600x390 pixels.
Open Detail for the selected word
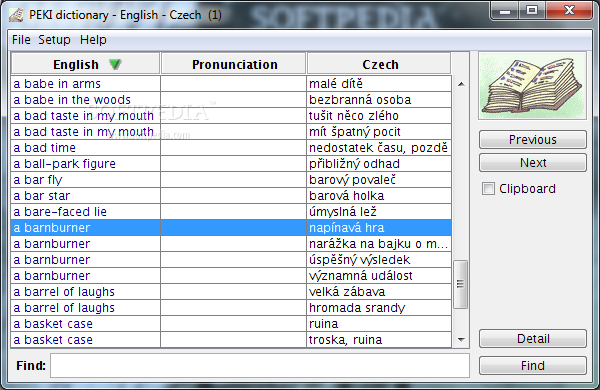click(x=533, y=339)
